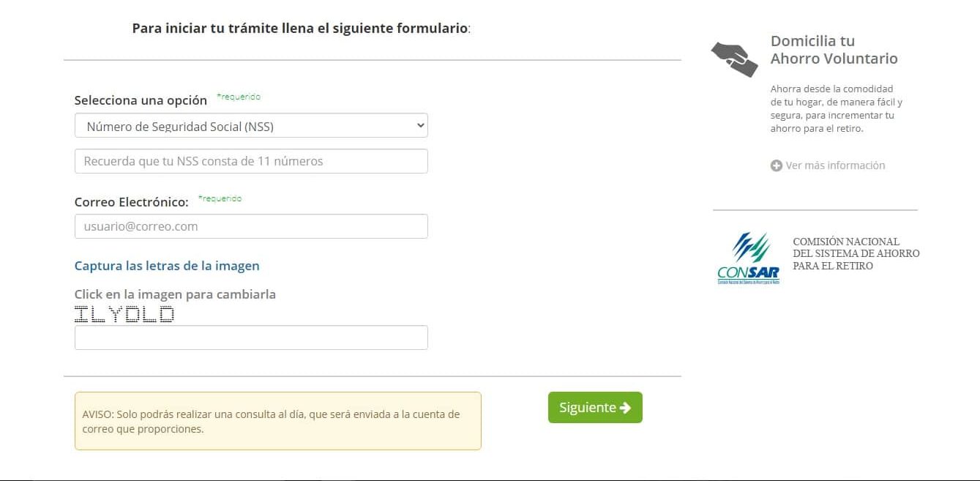Change the ILYDLD captcha image
The image size is (980, 481).
click(x=124, y=315)
